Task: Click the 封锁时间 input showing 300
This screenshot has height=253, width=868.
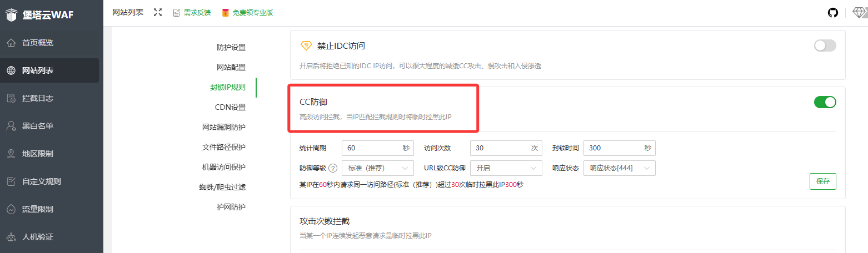Action: click(x=620, y=148)
